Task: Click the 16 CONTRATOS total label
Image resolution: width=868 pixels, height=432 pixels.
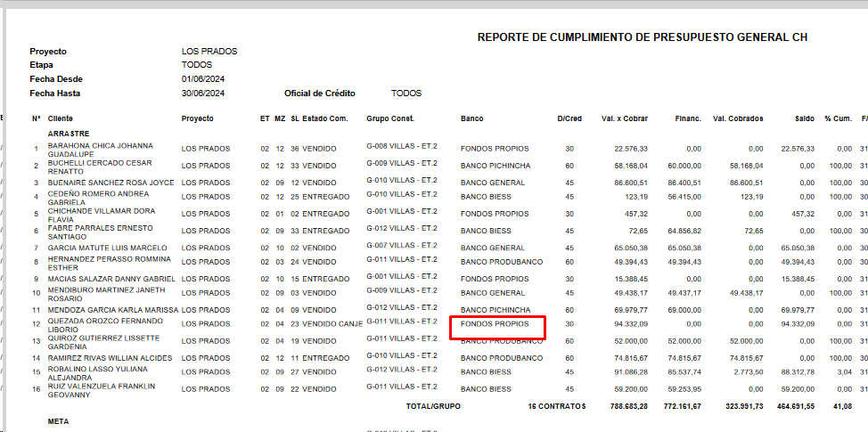Action: (557, 406)
